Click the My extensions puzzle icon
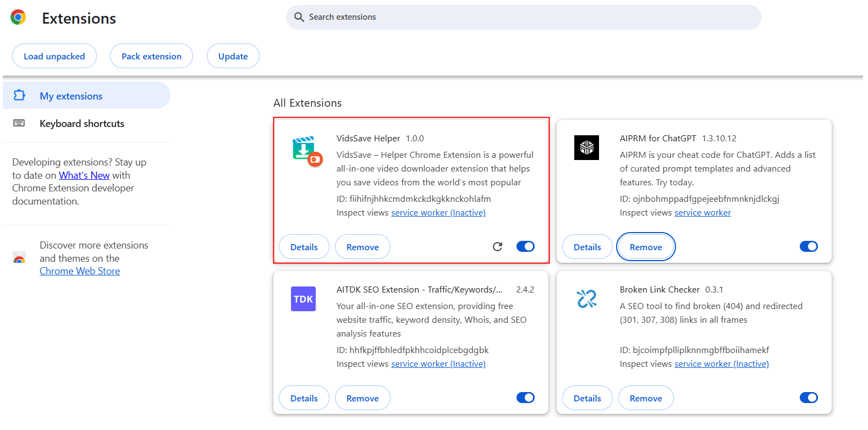Image resolution: width=868 pixels, height=430 pixels. [x=19, y=95]
